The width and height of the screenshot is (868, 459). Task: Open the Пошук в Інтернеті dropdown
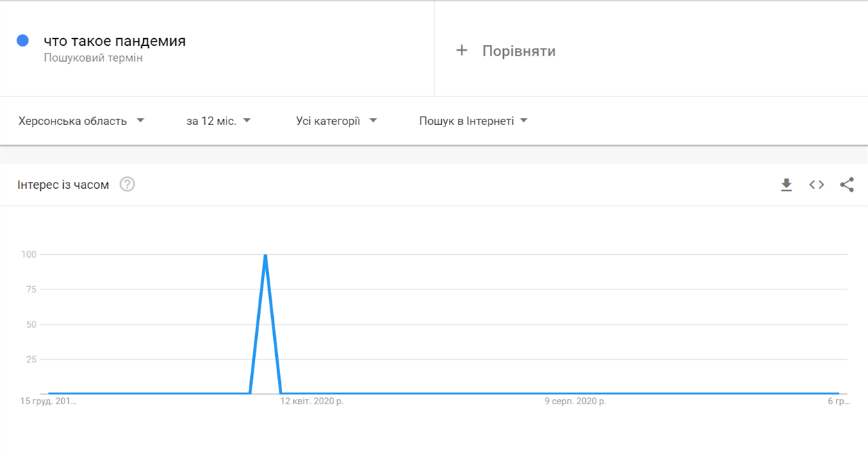[x=473, y=121]
